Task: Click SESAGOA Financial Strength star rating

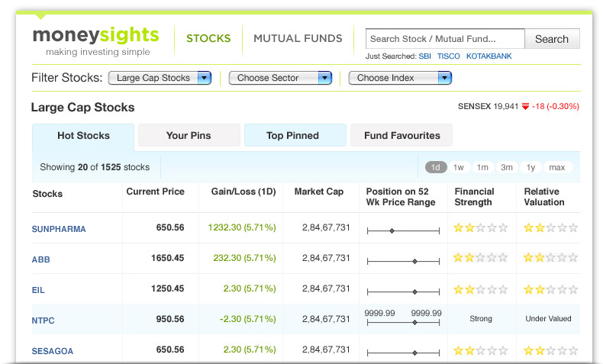Action: coord(481,350)
